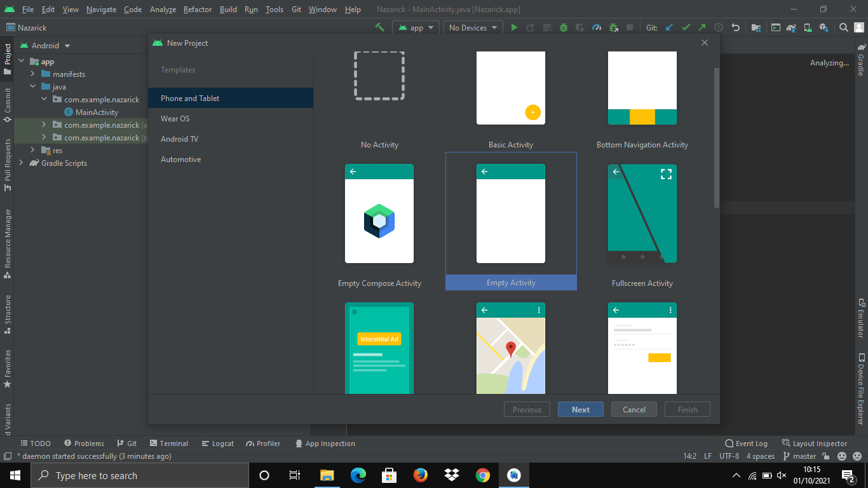868x488 pixels.
Task: Open the No Devices dropdown
Action: coord(473,27)
